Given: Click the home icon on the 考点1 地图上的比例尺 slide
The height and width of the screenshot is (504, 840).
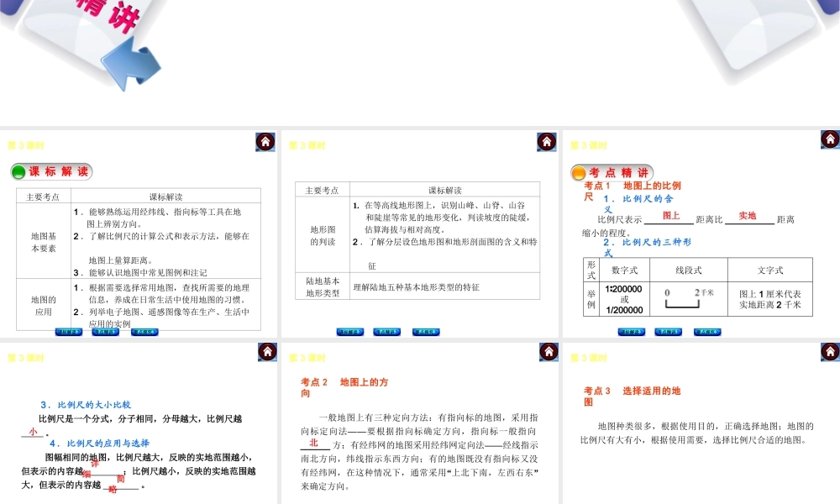Looking at the screenshot, I should (x=830, y=139).
